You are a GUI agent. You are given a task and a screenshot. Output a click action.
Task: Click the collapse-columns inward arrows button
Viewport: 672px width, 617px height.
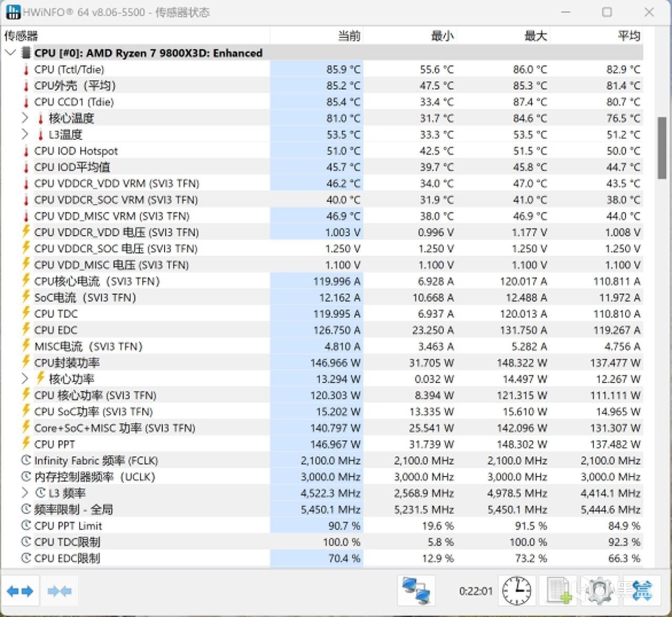point(59,591)
